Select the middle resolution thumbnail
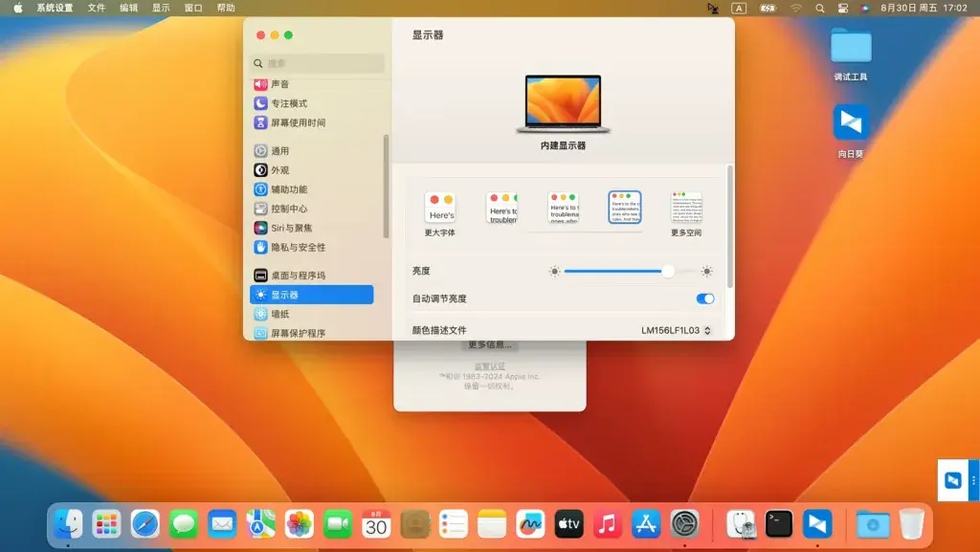Image resolution: width=980 pixels, height=552 pixels. pyautogui.click(x=564, y=208)
